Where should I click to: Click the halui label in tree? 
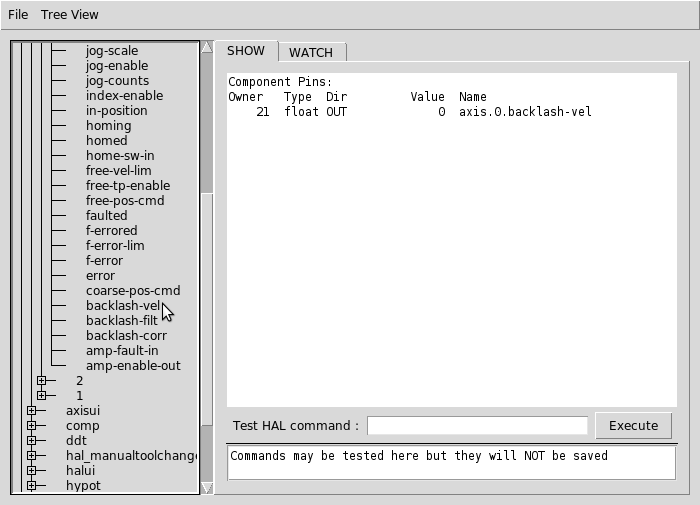[80, 471]
